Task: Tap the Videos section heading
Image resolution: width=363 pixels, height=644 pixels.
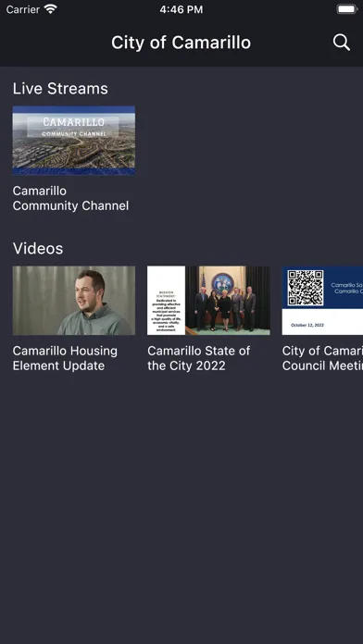Action: [38, 249]
